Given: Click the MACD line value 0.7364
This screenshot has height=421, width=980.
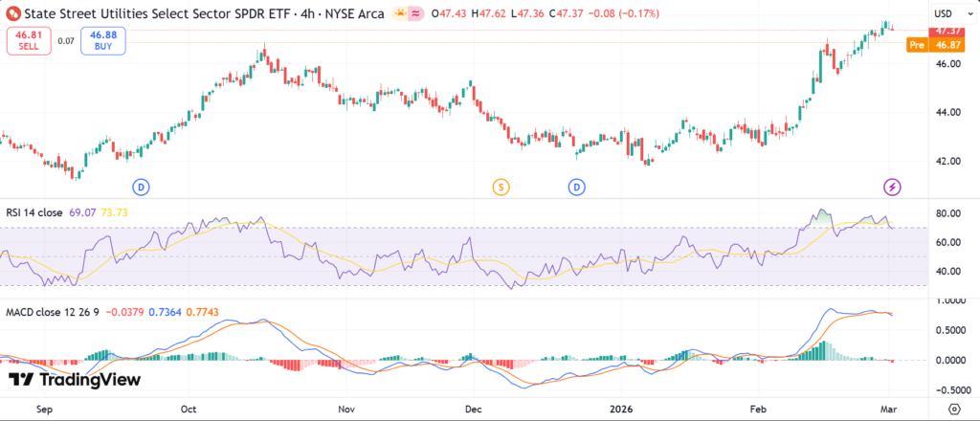Looking at the screenshot, I should click(163, 311).
